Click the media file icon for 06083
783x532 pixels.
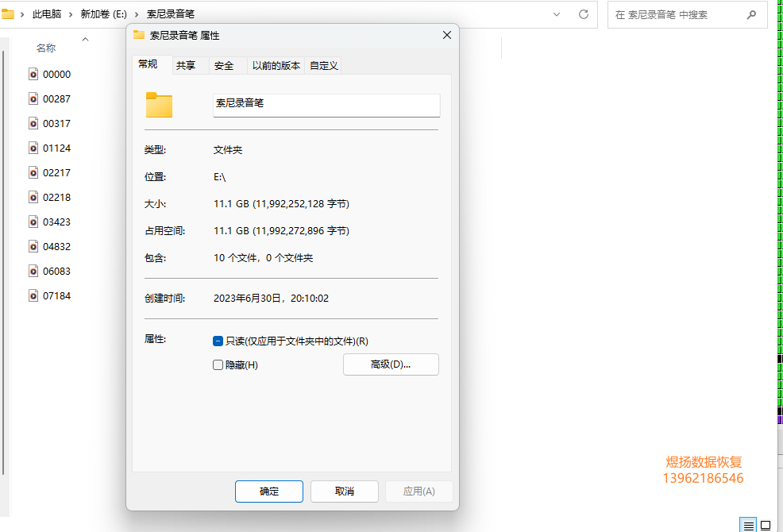point(33,272)
